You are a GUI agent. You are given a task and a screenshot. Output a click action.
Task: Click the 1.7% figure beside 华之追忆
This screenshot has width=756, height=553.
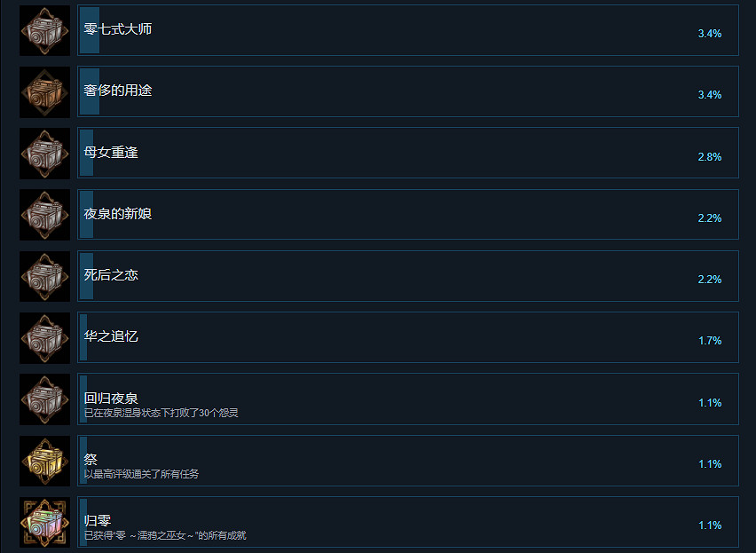tap(710, 341)
